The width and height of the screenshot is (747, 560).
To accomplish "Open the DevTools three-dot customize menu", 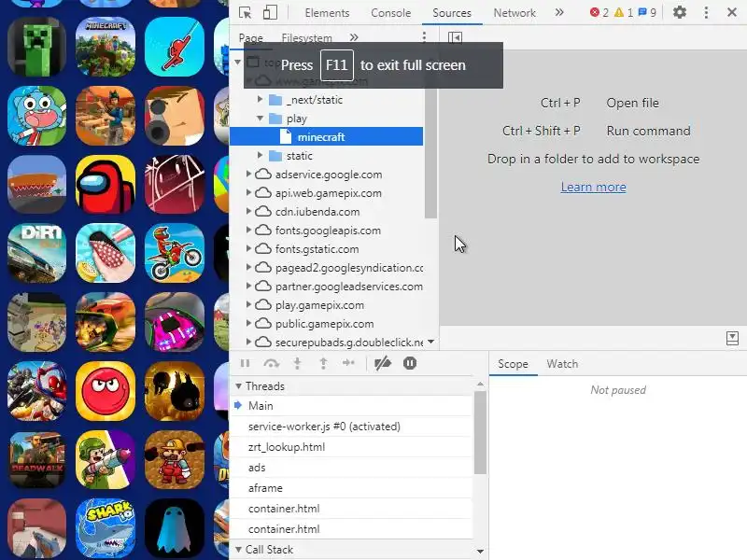I will [x=706, y=12].
